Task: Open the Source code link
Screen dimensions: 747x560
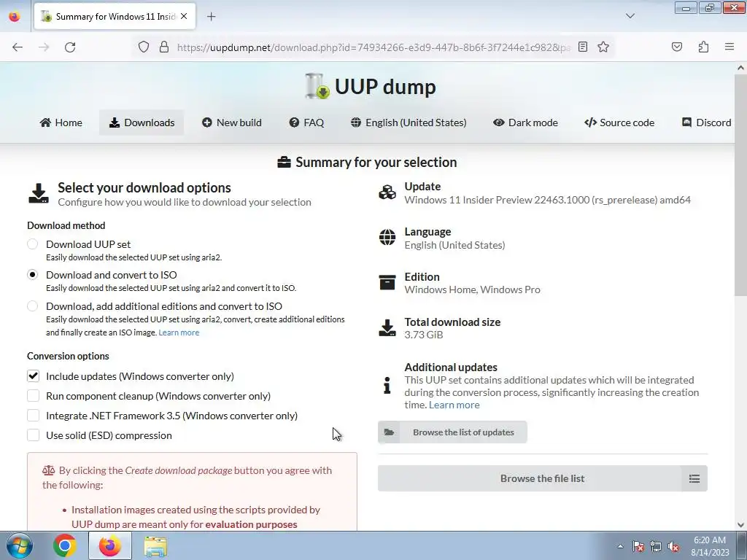Action: point(619,122)
